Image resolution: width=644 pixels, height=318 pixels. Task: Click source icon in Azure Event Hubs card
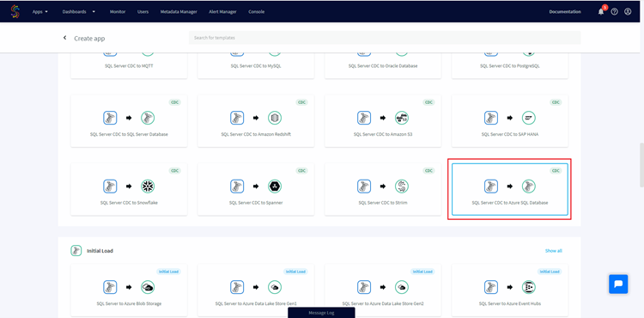pos(491,287)
